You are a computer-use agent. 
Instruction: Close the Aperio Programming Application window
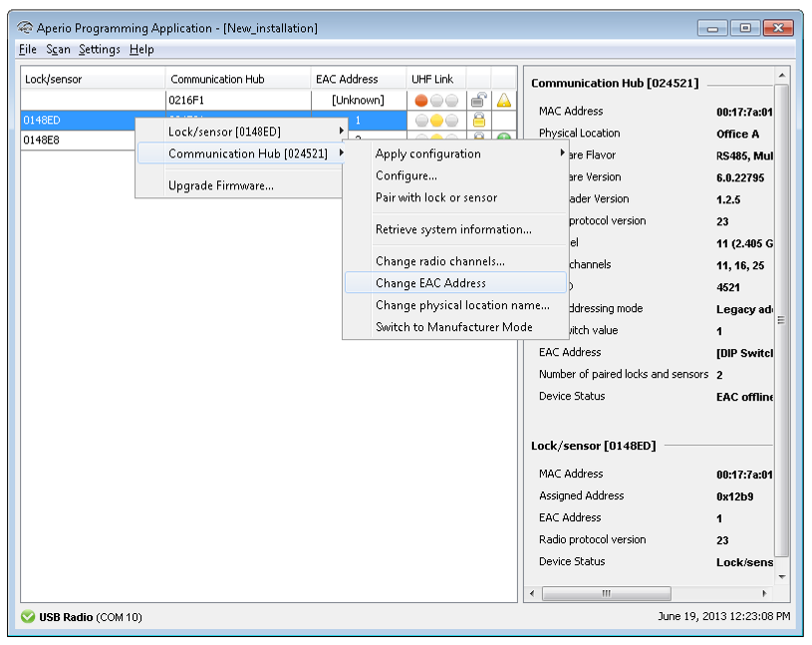(x=778, y=28)
